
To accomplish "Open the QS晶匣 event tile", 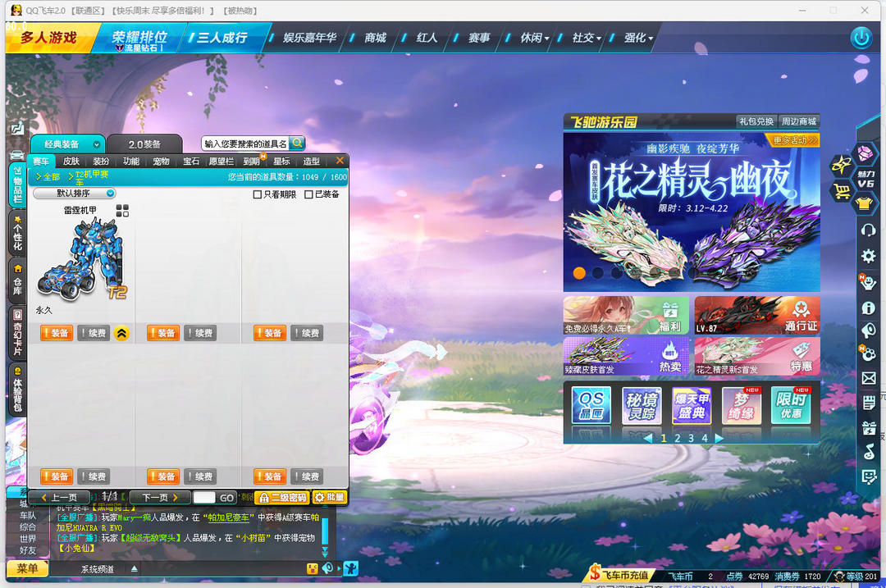I will point(591,405).
